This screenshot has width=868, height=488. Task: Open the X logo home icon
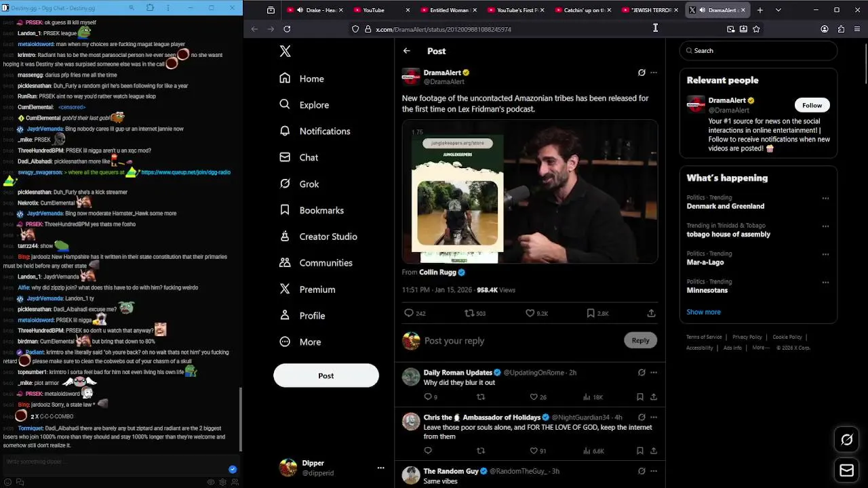click(285, 52)
